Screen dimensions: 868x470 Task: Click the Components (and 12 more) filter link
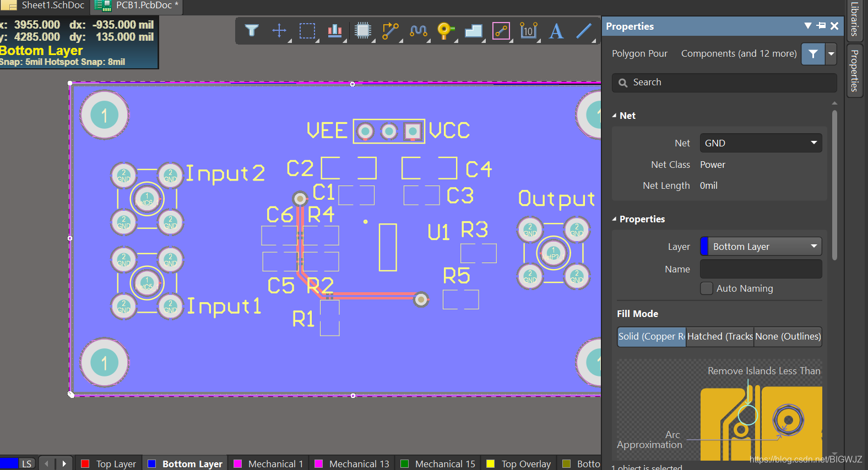[739, 54]
